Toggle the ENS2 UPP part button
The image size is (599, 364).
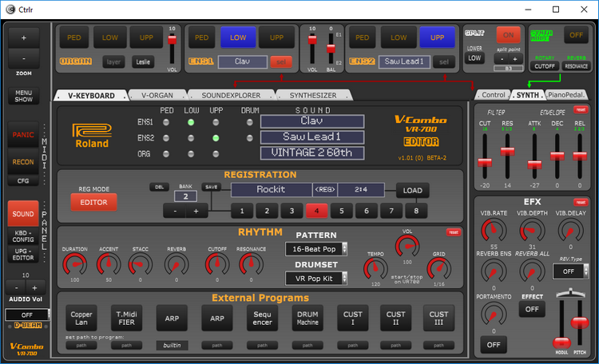point(437,38)
